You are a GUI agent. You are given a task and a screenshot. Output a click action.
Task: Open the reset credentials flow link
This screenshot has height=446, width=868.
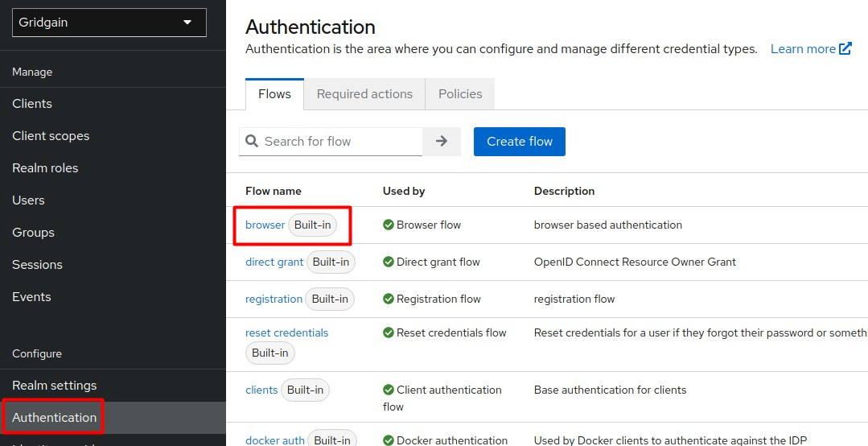point(286,333)
